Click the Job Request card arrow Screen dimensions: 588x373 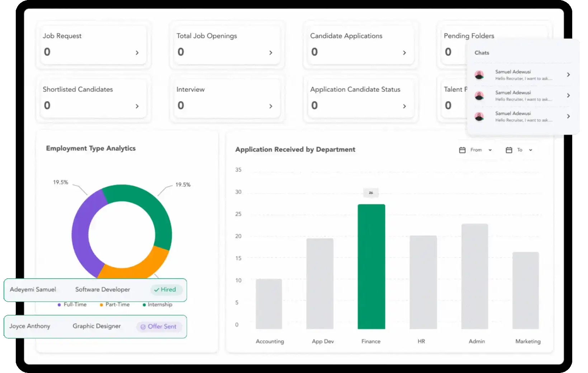(x=137, y=53)
